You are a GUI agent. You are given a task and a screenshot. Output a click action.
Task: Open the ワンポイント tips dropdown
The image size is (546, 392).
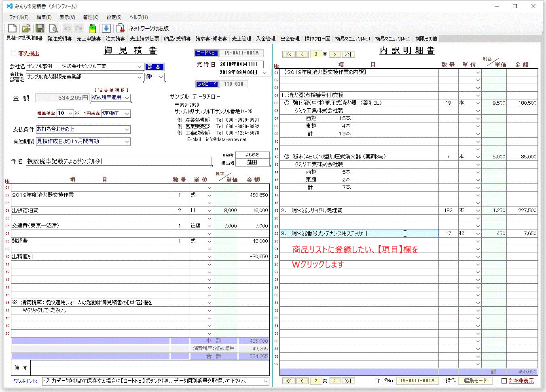(266, 381)
